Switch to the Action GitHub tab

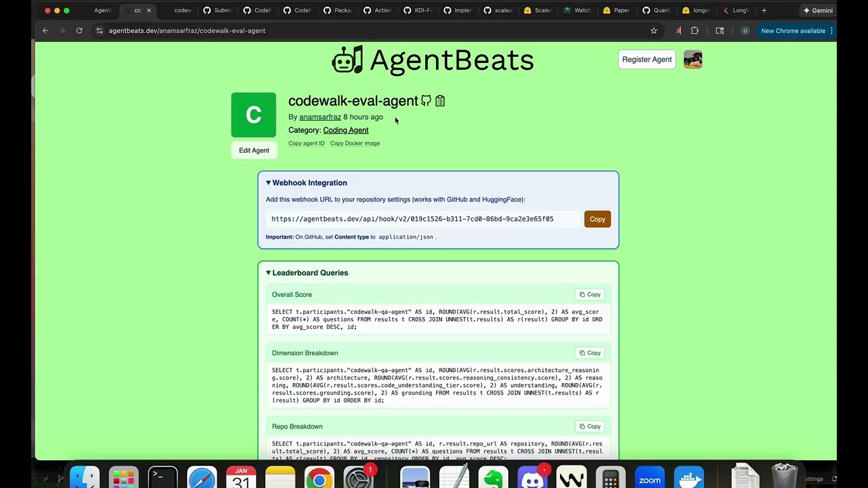(x=378, y=10)
